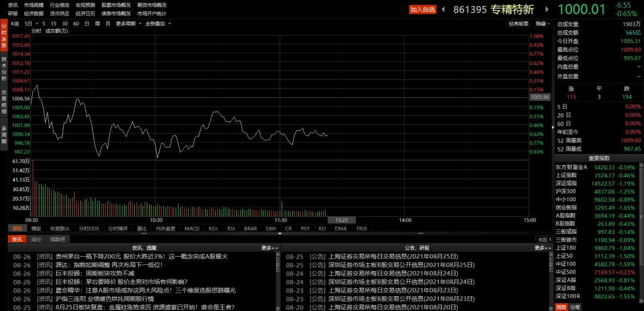
Task: Switch chart to K线 view
Action: click(x=15, y=24)
